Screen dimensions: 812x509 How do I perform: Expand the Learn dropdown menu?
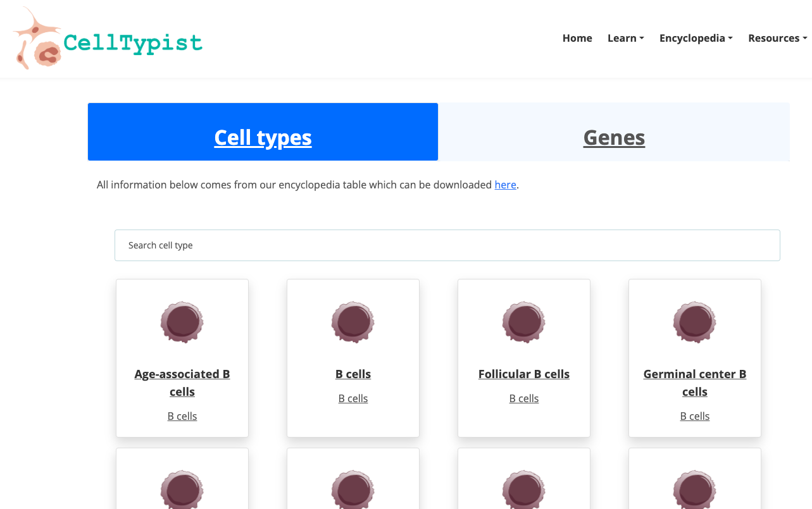click(x=625, y=38)
